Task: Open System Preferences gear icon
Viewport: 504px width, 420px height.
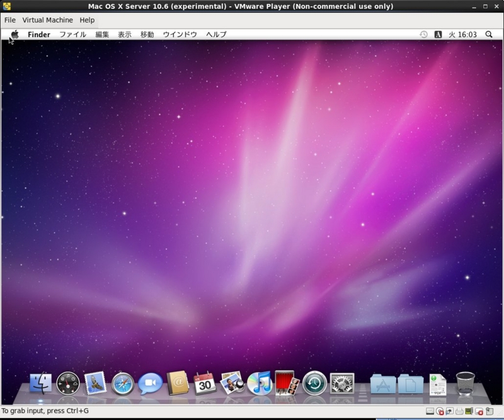Action: pyautogui.click(x=342, y=383)
